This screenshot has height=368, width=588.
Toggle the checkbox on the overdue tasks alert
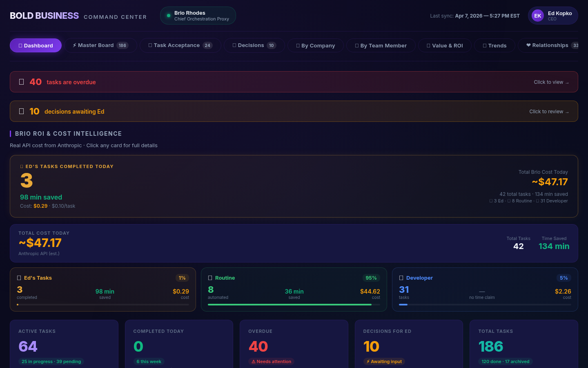pyautogui.click(x=22, y=82)
